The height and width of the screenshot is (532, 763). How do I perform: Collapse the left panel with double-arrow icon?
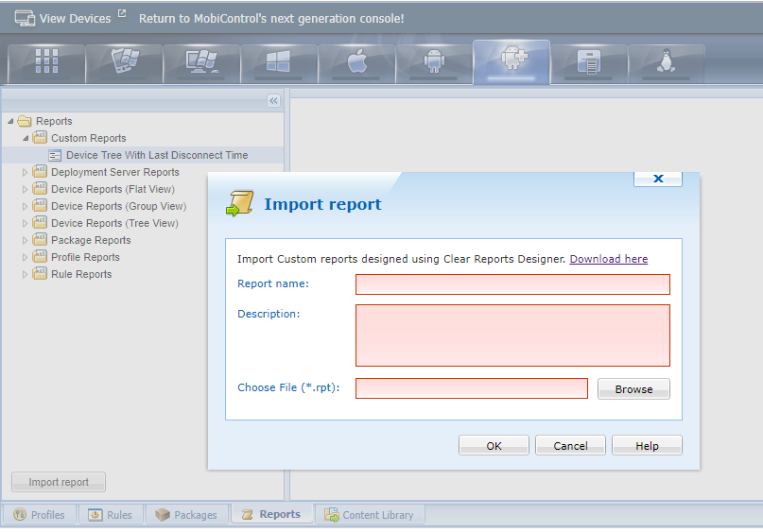[x=273, y=100]
